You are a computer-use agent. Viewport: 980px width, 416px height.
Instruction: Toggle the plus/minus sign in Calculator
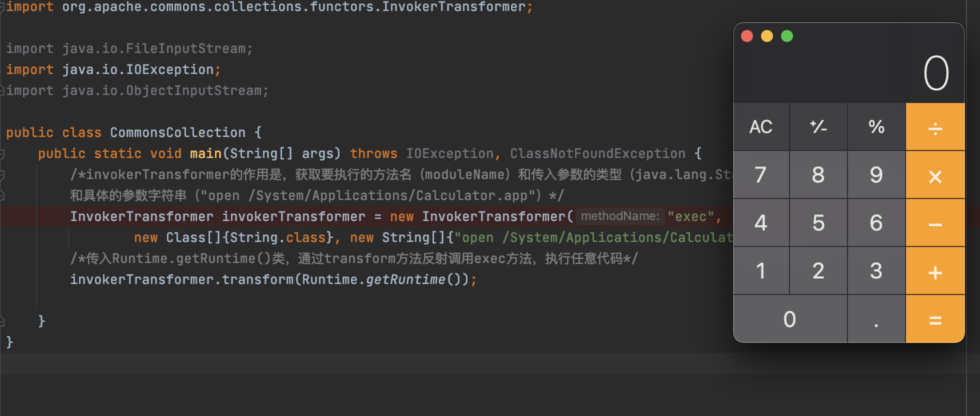click(x=818, y=127)
